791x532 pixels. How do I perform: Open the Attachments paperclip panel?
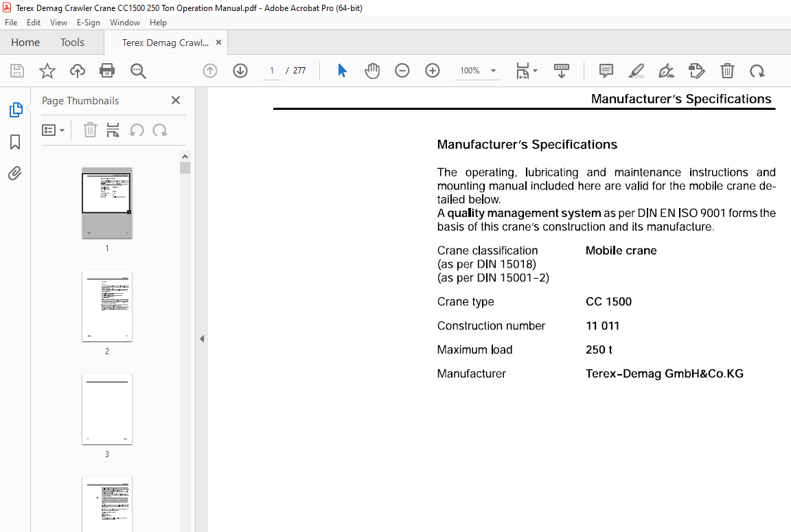coord(15,174)
